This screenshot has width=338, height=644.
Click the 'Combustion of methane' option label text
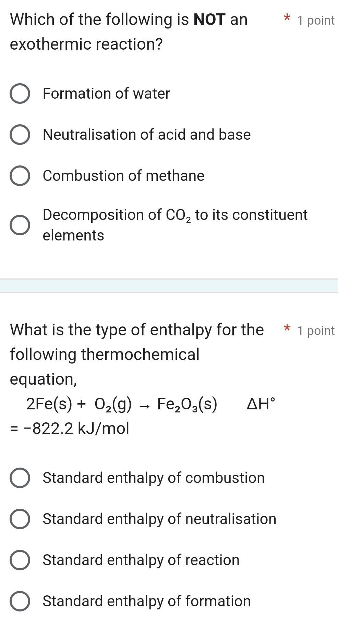click(123, 176)
